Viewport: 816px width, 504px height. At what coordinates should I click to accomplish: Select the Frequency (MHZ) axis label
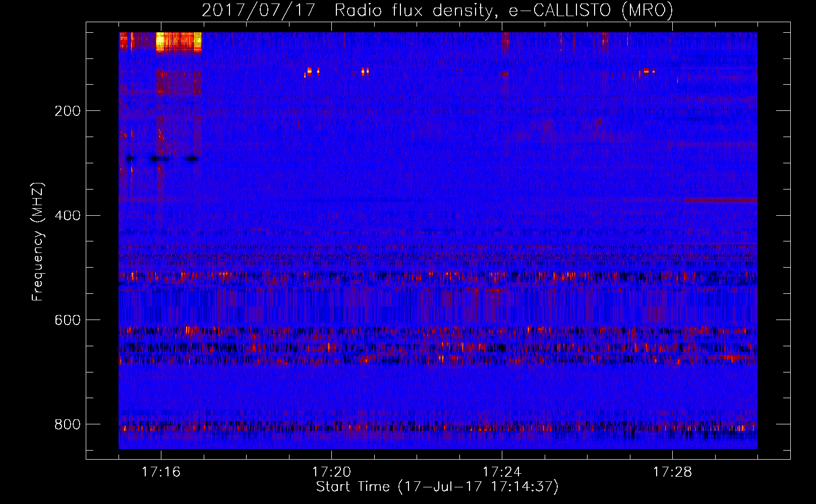pyautogui.click(x=38, y=242)
